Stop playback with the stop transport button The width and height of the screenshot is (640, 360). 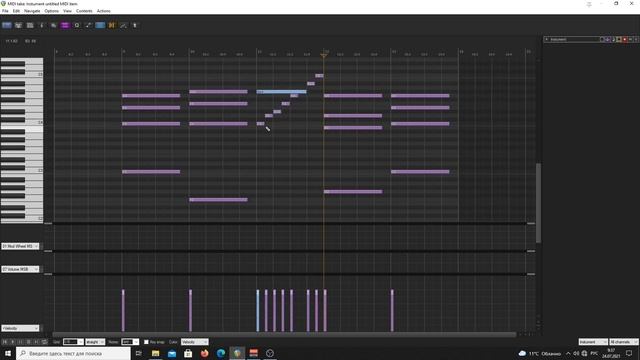click(x=29, y=342)
